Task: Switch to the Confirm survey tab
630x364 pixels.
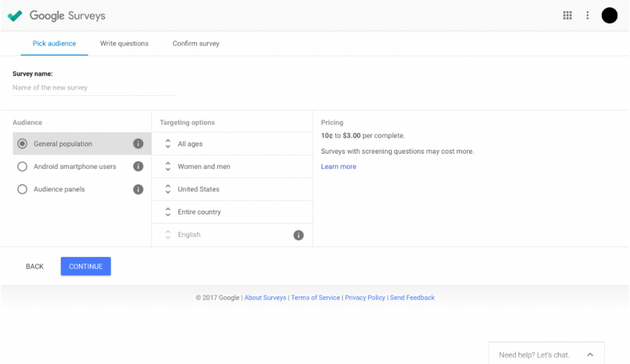Action: 196,43
